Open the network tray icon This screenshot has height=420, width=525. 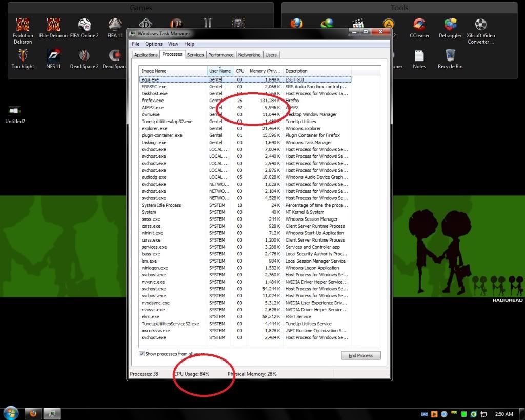pyautogui.click(x=483, y=414)
